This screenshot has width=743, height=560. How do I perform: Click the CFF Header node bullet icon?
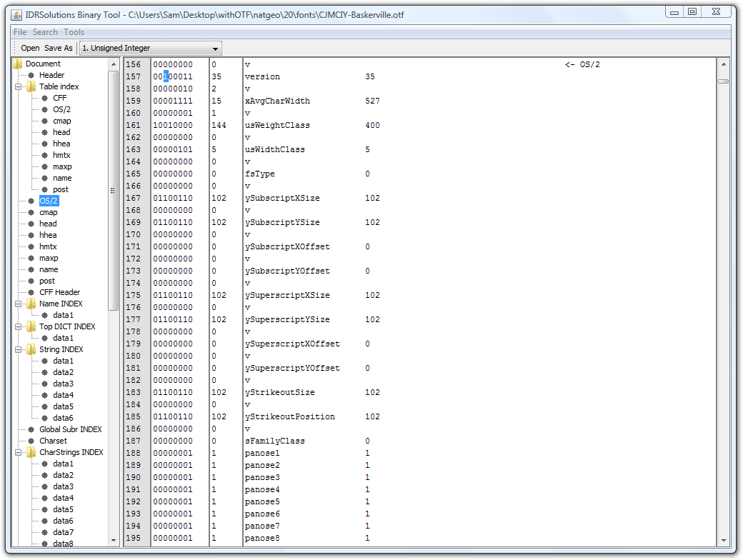click(x=31, y=292)
